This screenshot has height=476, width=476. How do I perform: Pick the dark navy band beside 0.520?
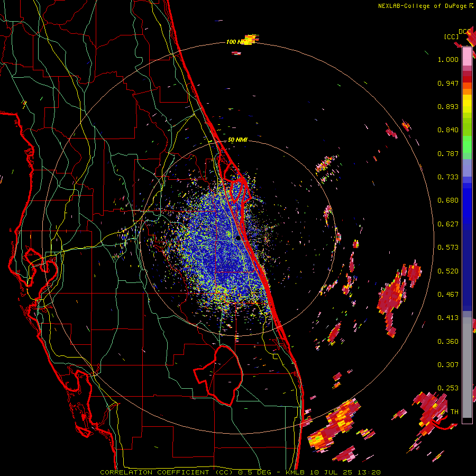click(467, 270)
